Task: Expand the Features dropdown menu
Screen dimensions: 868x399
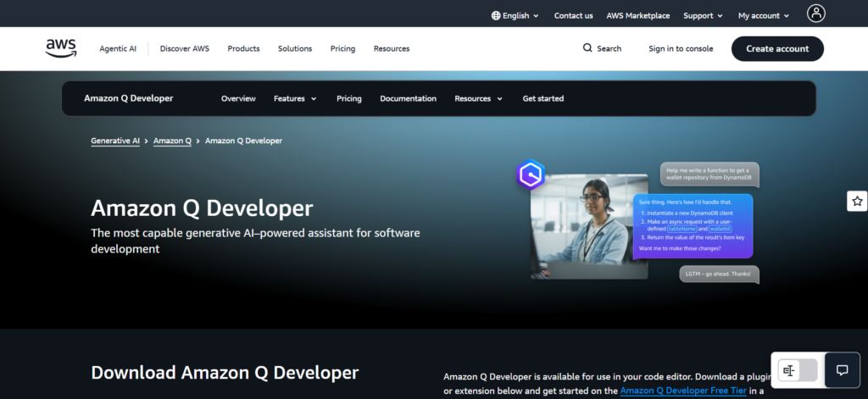Action: [295, 98]
